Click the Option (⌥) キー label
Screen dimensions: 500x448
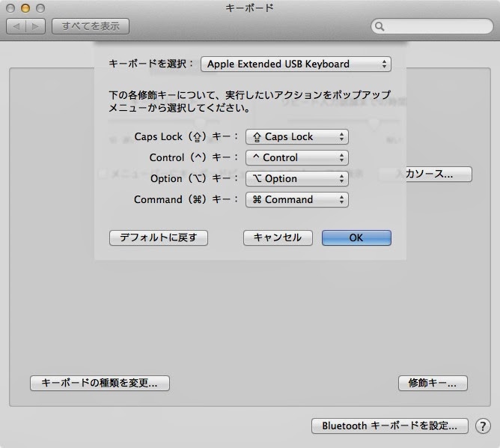coord(195,179)
